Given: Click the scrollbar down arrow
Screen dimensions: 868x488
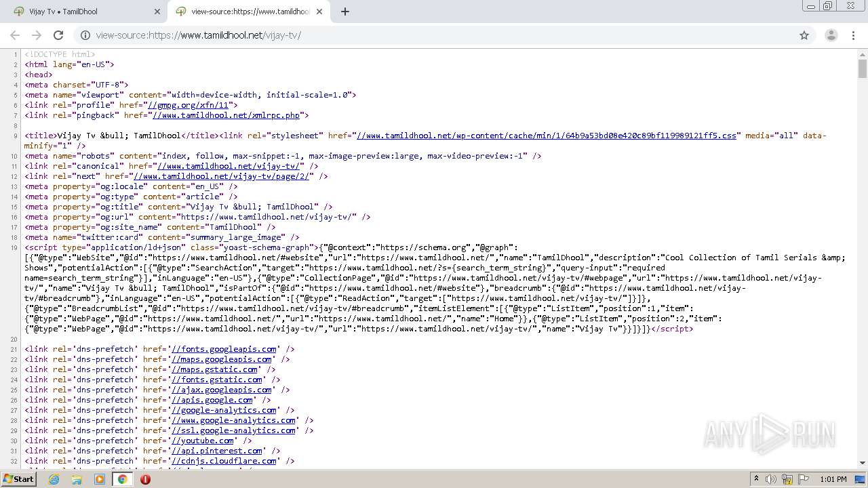Looking at the screenshot, I should click(863, 463).
